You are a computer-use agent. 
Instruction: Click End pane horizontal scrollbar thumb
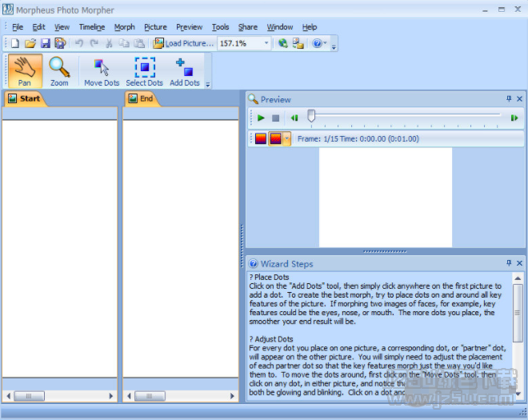tap(150, 396)
